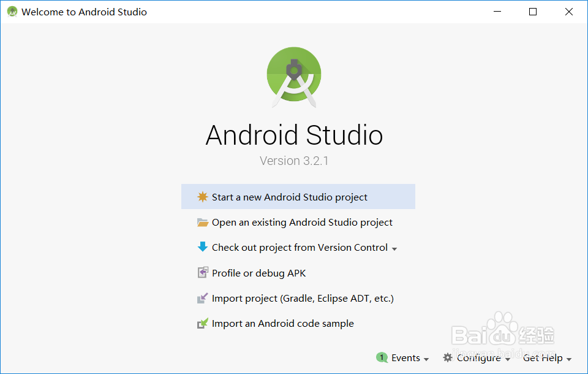Open the Configure menu label

478,358
